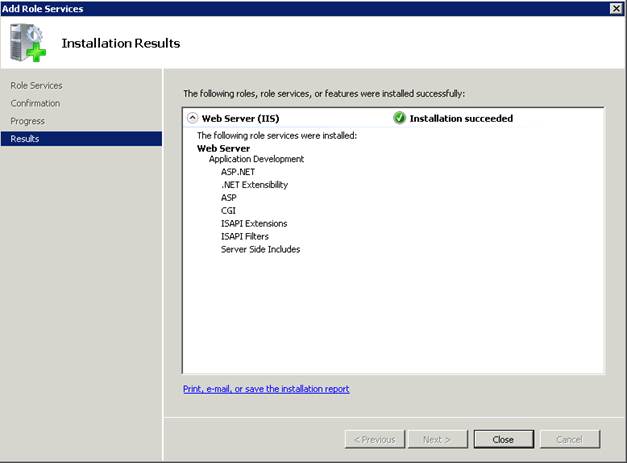The height and width of the screenshot is (463, 627).
Task: Open Print, e-mail, or save the installation report link
Action: coord(266,389)
